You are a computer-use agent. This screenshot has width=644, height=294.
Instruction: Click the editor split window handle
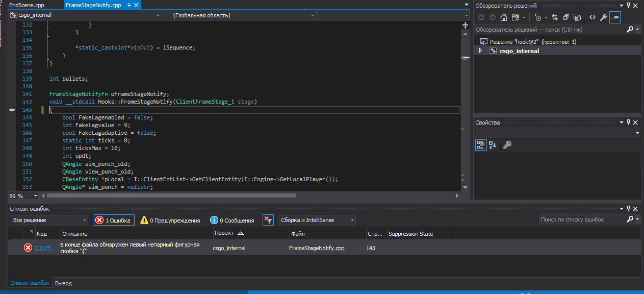click(x=465, y=25)
